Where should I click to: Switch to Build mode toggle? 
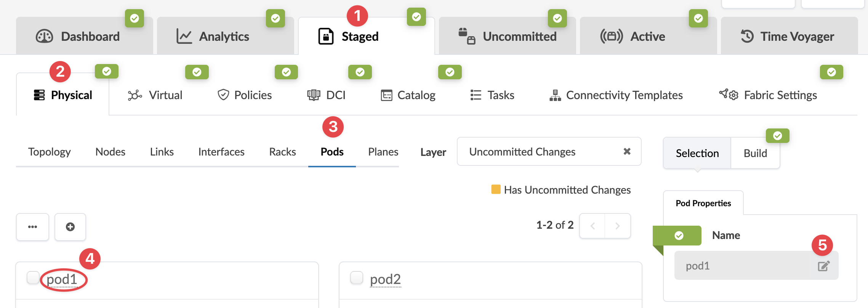click(755, 153)
